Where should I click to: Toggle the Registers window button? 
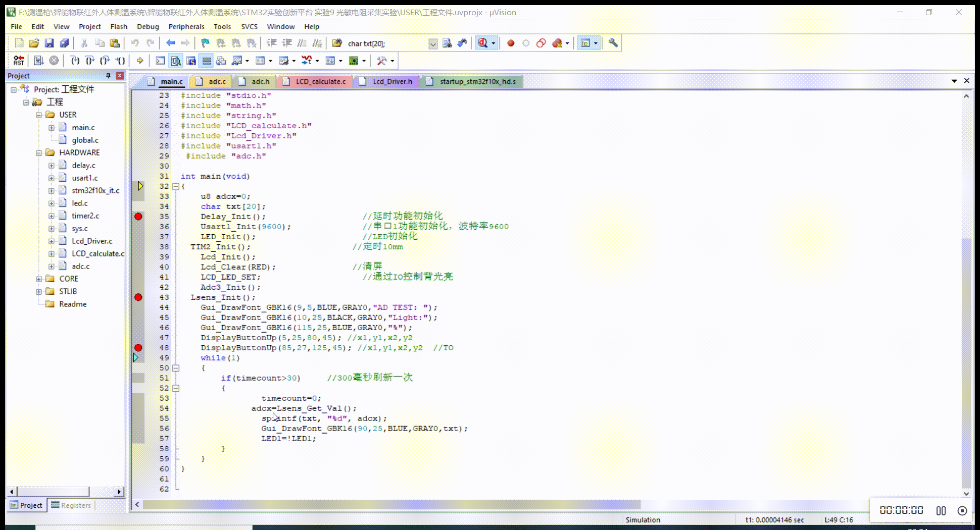(207, 61)
